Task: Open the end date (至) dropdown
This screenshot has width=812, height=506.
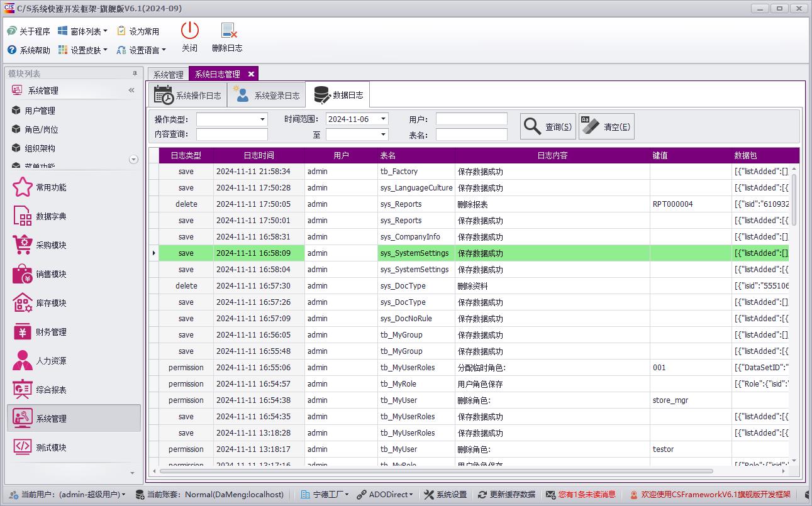Action: coord(383,135)
